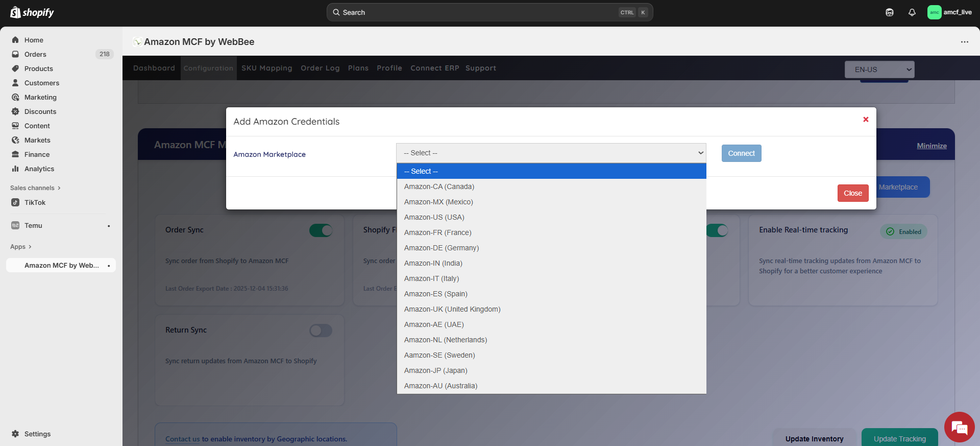Open the live chat bubble
The image size is (980, 446).
[x=959, y=427]
